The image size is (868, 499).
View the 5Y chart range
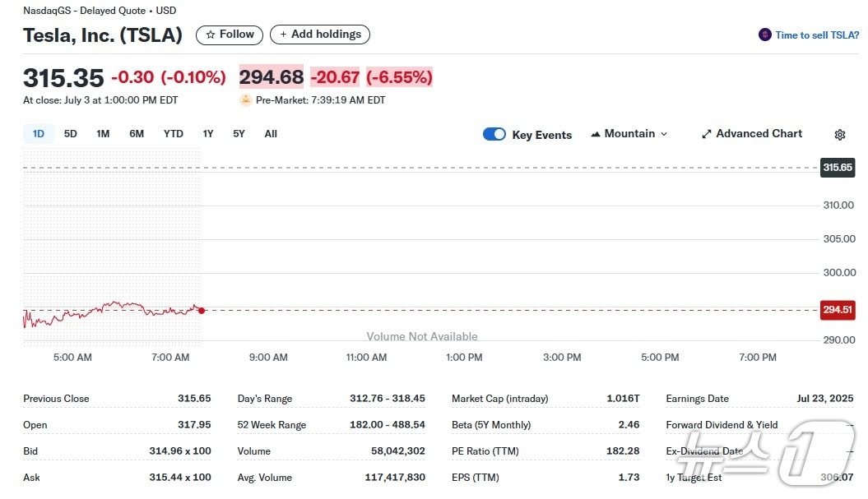pos(239,134)
